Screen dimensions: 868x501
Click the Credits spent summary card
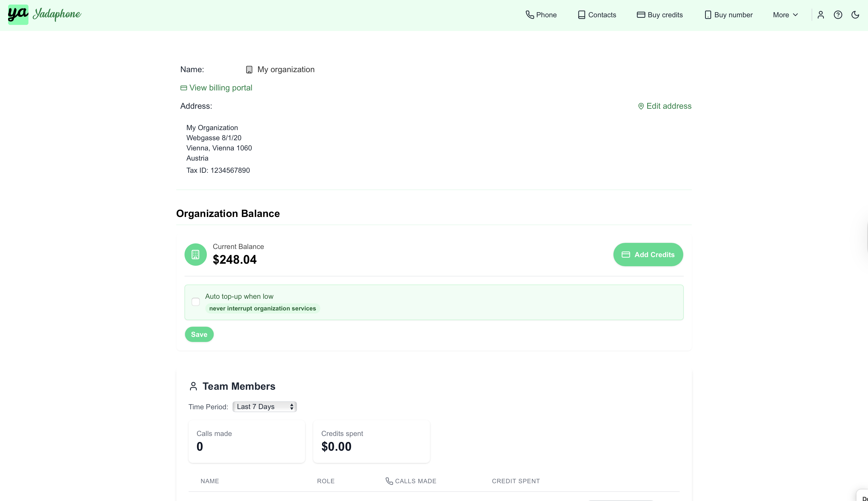coord(371,441)
